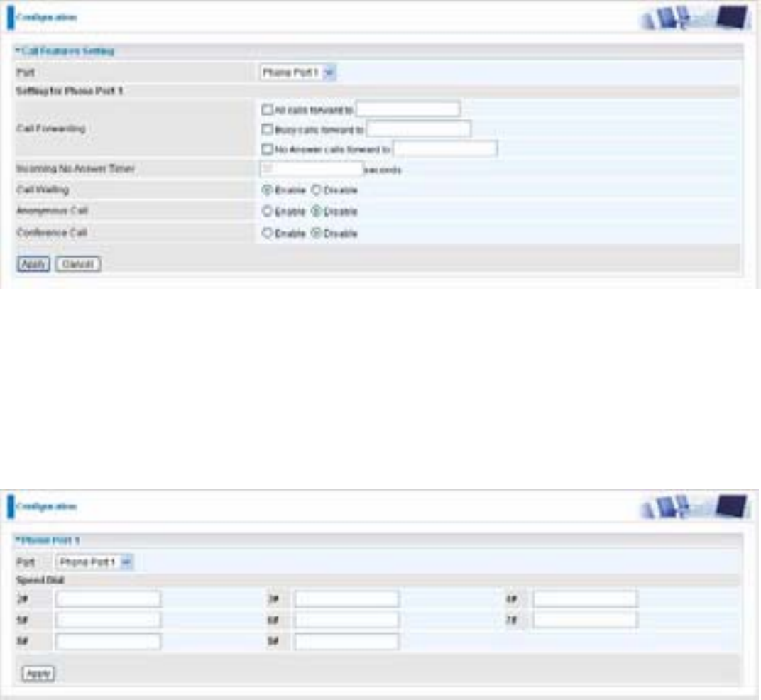
Task: Click the 5# speed dial field
Action: 108,620
